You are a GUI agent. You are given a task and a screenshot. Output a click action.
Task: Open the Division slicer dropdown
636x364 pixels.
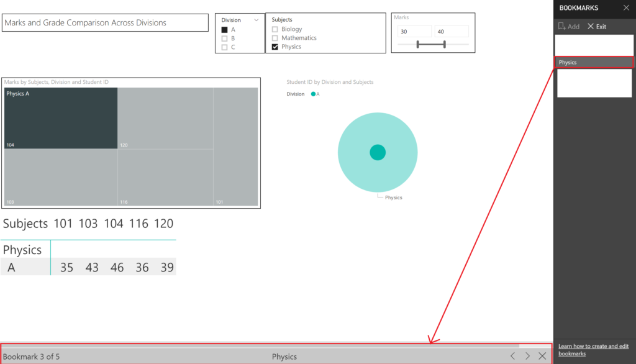256,19
